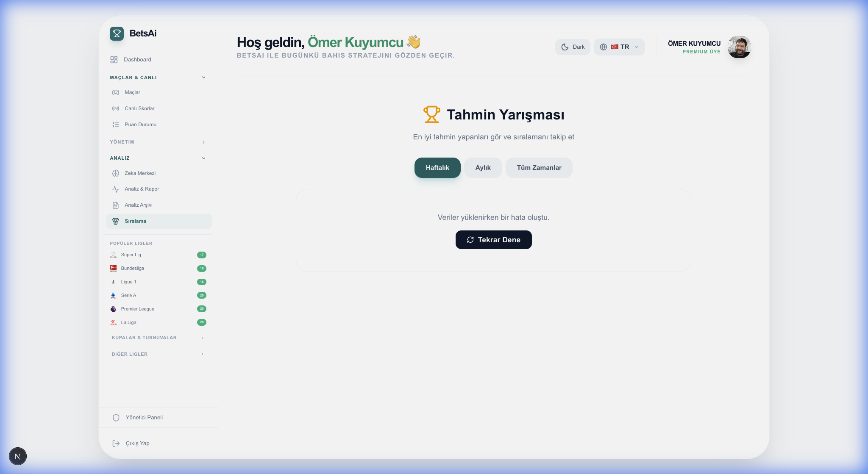Click the Yönetici Paneli shield icon
This screenshot has width=868, height=474.
point(116,417)
